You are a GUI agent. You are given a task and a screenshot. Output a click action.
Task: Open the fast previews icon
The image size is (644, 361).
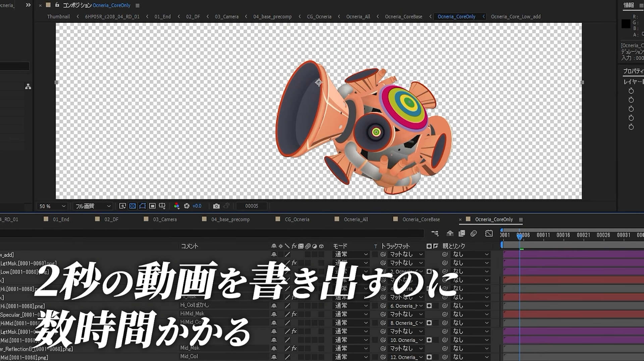pyautogui.click(x=122, y=206)
